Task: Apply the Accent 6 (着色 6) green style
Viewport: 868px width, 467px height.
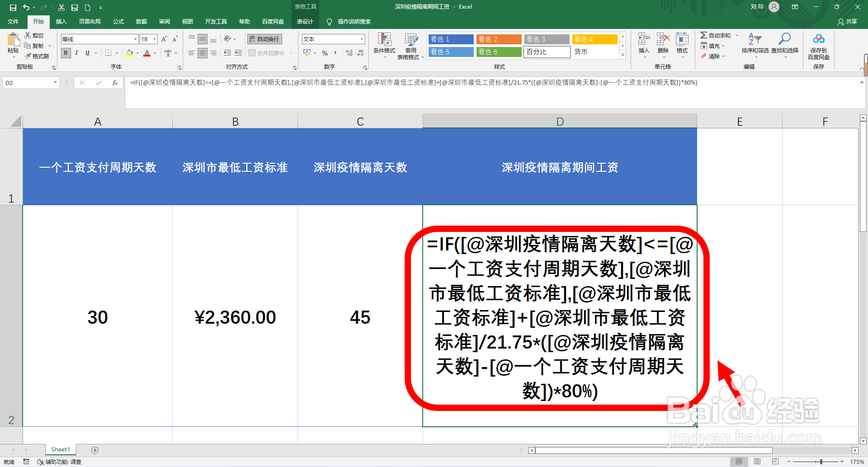Action: (499, 52)
